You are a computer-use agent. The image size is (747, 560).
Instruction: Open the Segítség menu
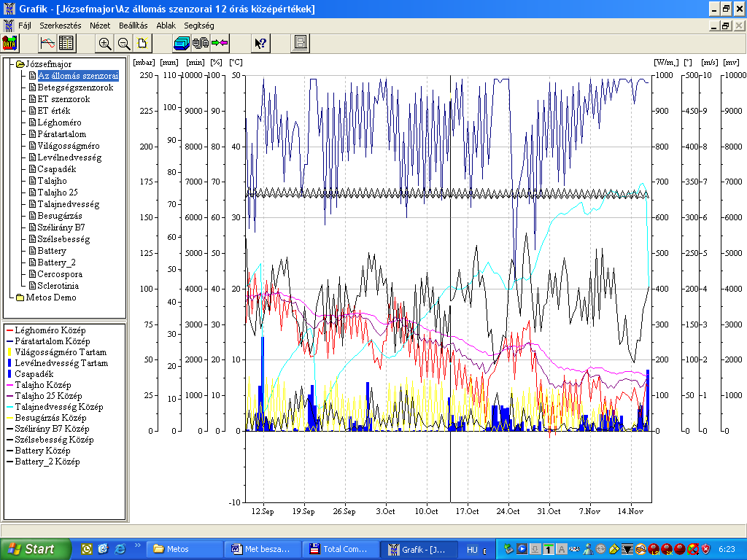(x=198, y=26)
